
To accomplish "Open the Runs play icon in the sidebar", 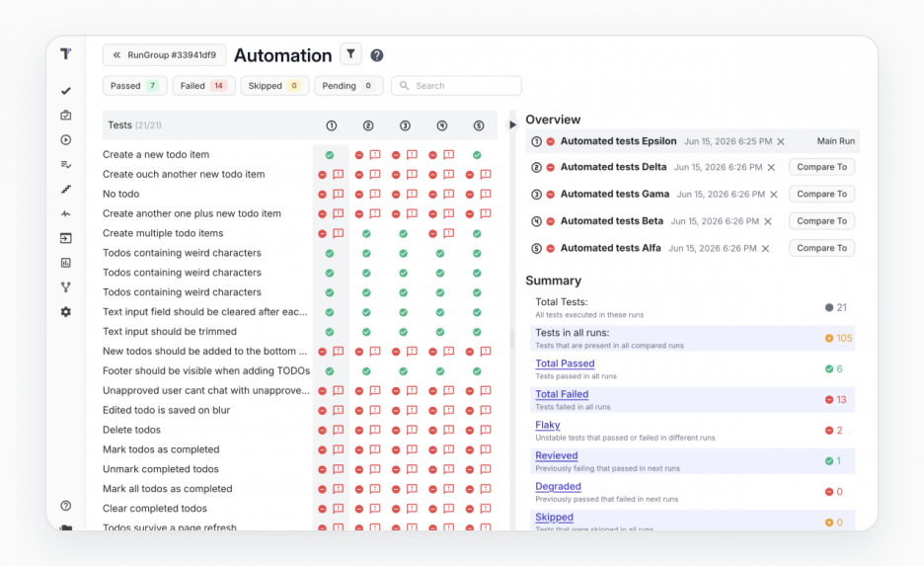I will 66,139.
